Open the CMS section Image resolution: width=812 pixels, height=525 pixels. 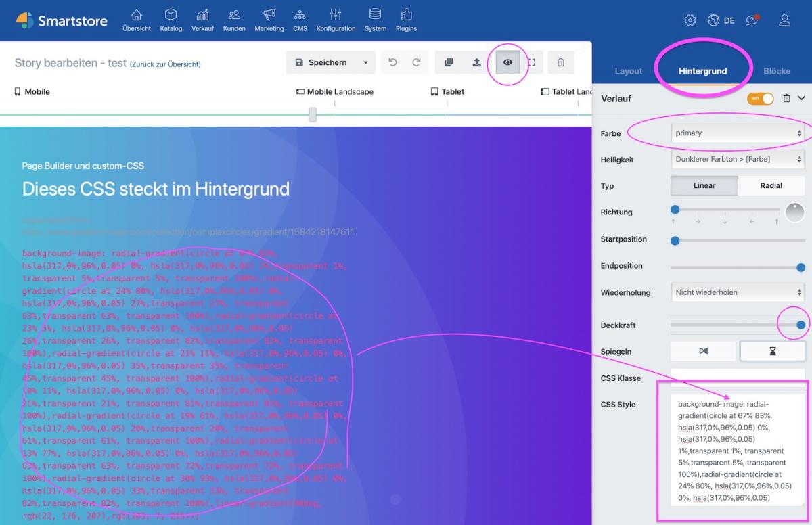click(300, 20)
